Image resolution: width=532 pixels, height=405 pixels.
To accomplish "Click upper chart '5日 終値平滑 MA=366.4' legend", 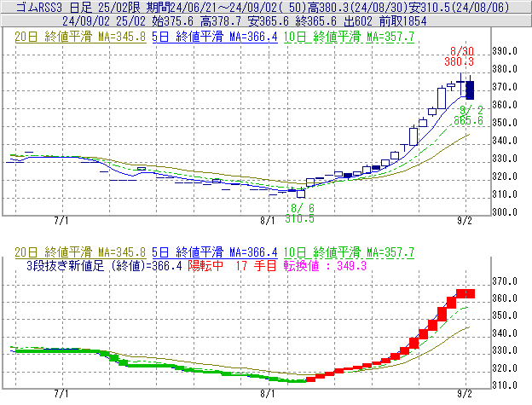I will click(215, 37).
